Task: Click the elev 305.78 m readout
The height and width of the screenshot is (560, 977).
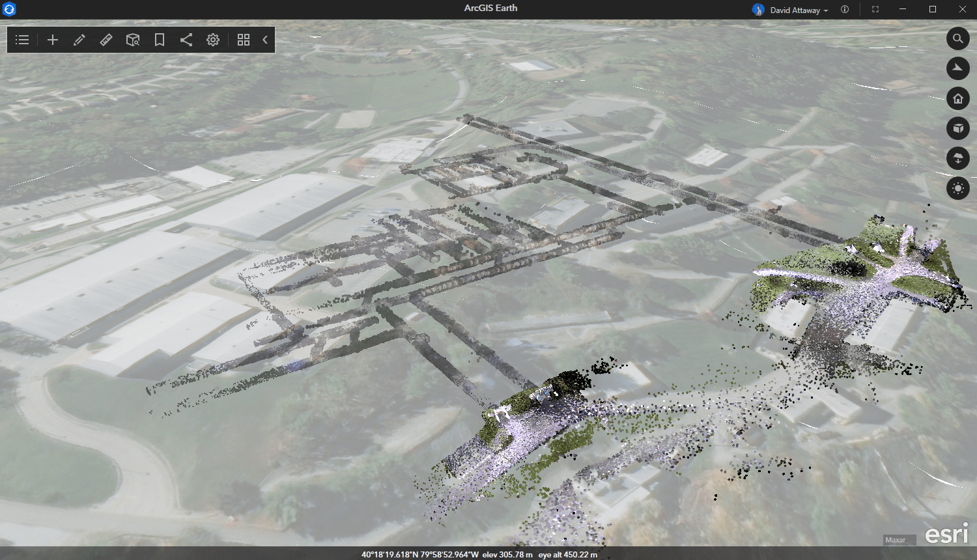Action: (507, 555)
